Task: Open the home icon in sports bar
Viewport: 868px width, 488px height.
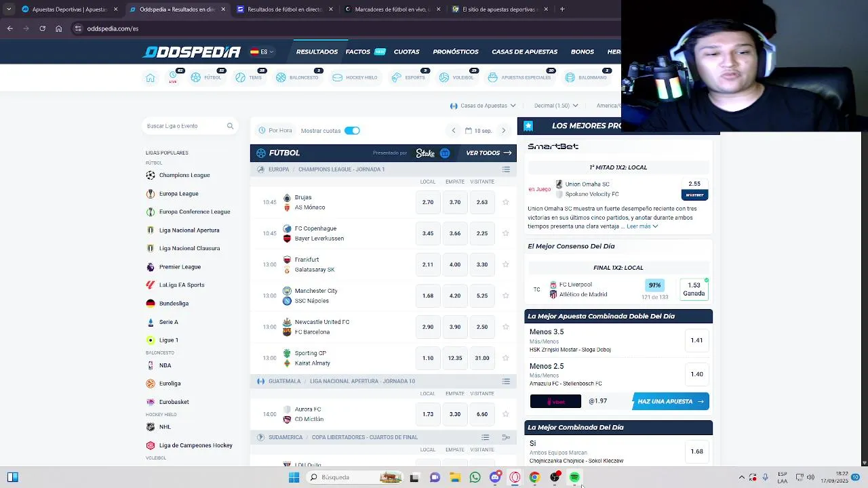Action: (151, 78)
